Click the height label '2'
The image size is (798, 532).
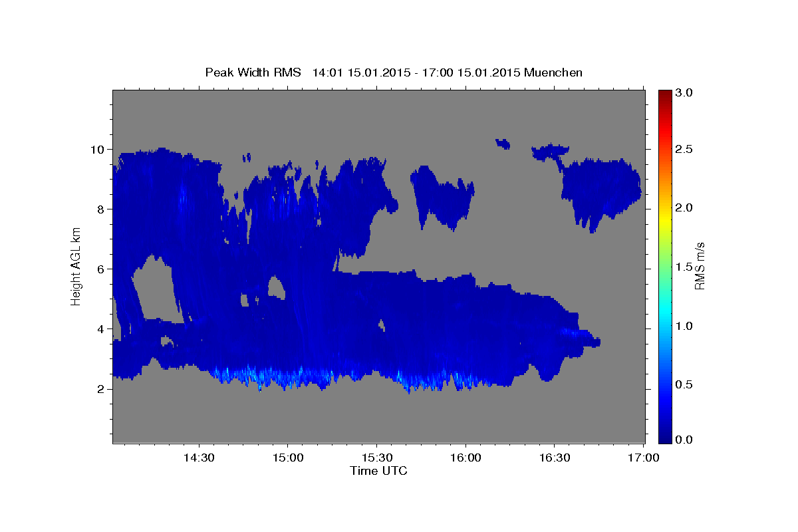tap(102, 388)
